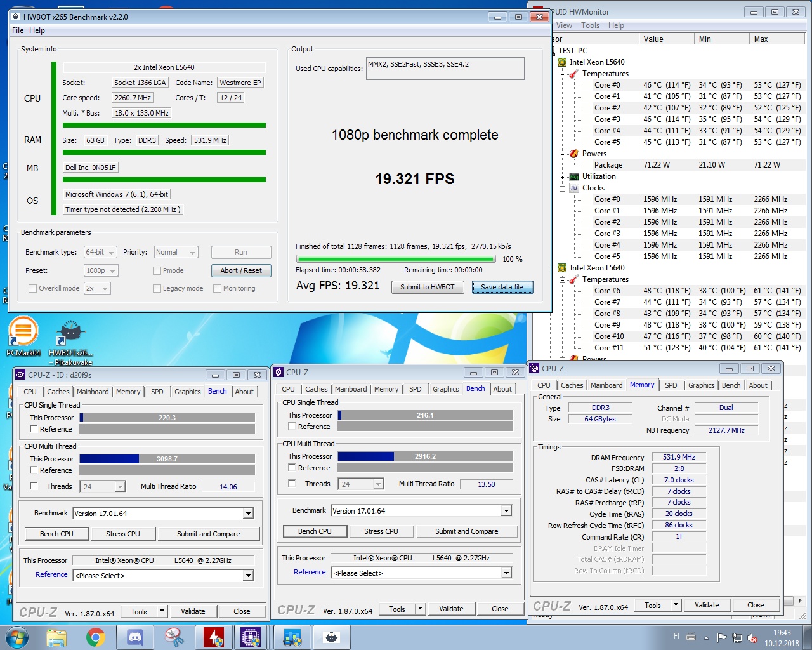This screenshot has height=650, width=812.
Task: Click Bench CPU in left CPU-Z
Action: [x=57, y=534]
